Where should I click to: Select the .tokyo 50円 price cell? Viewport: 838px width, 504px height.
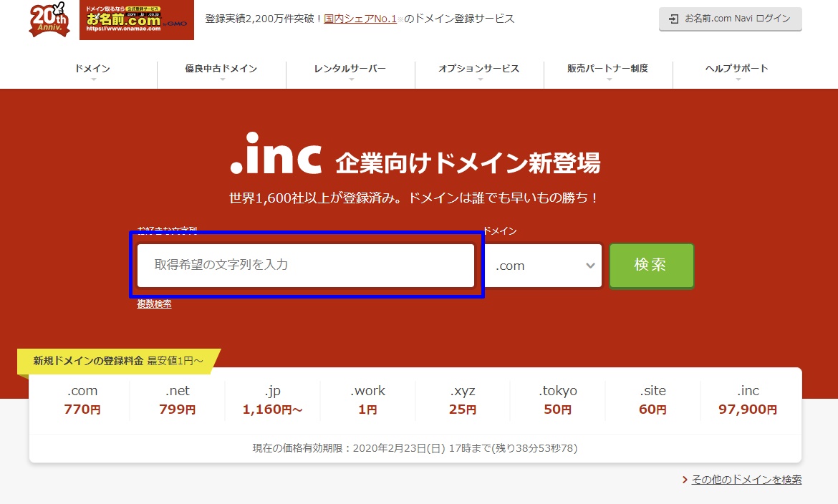click(558, 400)
